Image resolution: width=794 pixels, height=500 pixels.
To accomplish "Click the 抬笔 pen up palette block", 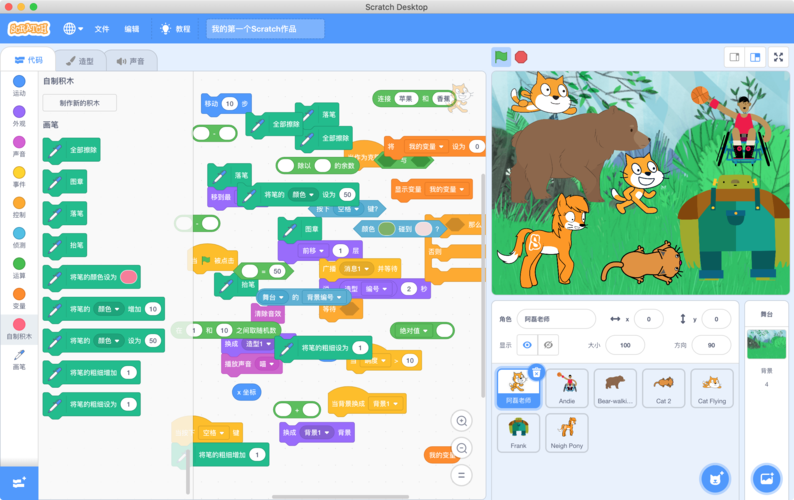I will pos(65,246).
